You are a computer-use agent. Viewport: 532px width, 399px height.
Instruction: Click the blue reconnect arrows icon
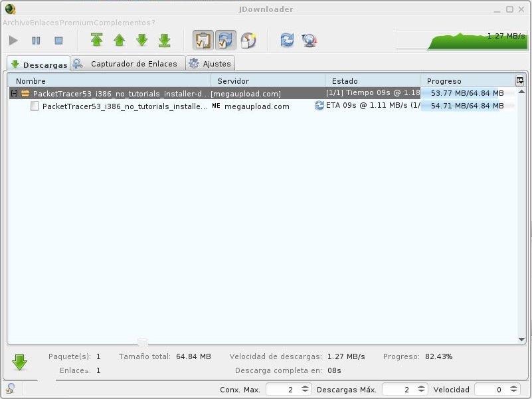[x=287, y=40]
